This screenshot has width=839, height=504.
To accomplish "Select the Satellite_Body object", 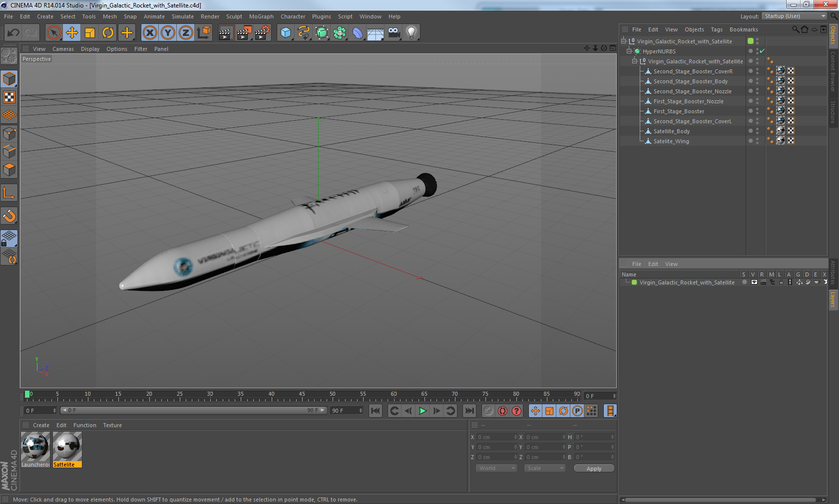I will pyautogui.click(x=671, y=131).
